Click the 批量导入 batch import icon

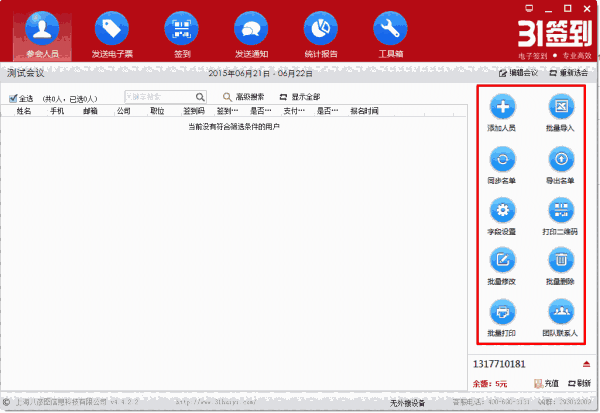(561, 107)
